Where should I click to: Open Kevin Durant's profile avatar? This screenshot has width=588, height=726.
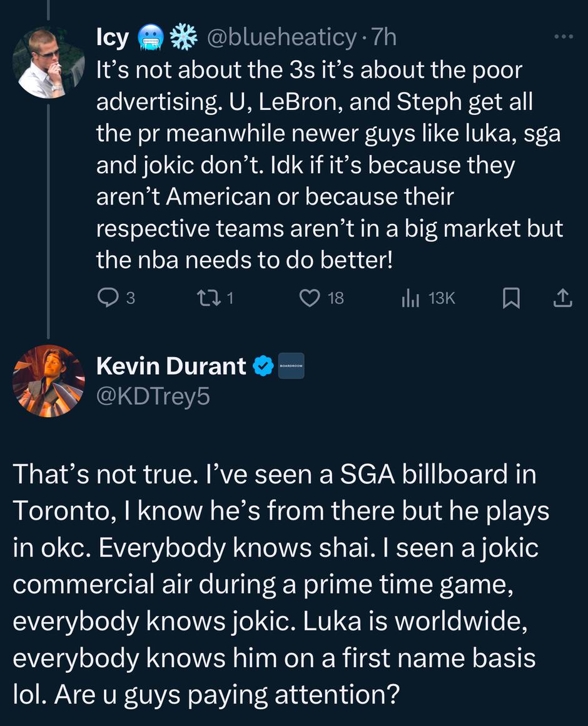(x=48, y=381)
